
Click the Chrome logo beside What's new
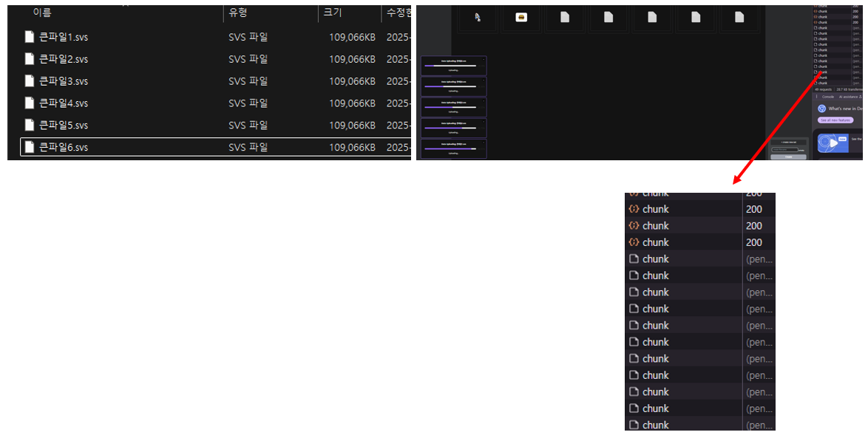click(x=822, y=109)
